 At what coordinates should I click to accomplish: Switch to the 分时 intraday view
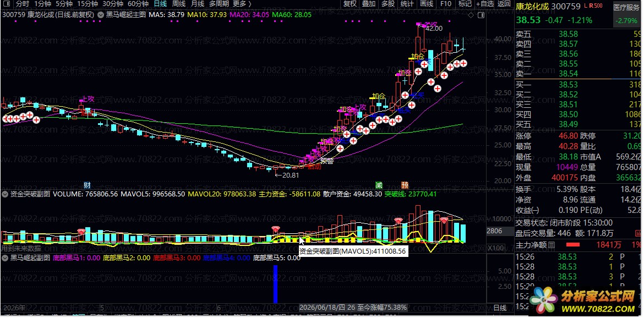point(22,4)
